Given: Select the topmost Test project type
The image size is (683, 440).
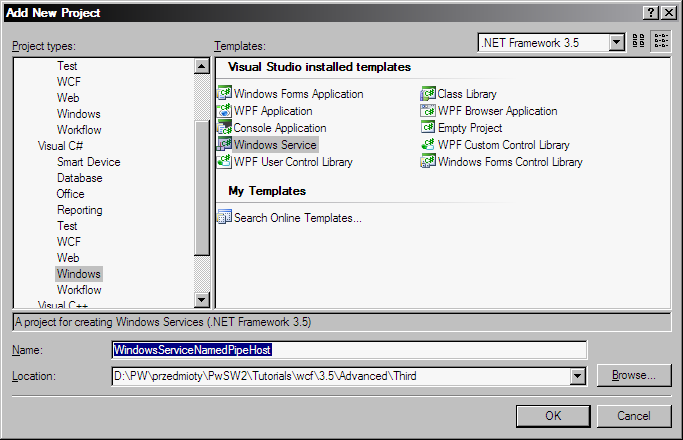Looking at the screenshot, I should [67, 66].
